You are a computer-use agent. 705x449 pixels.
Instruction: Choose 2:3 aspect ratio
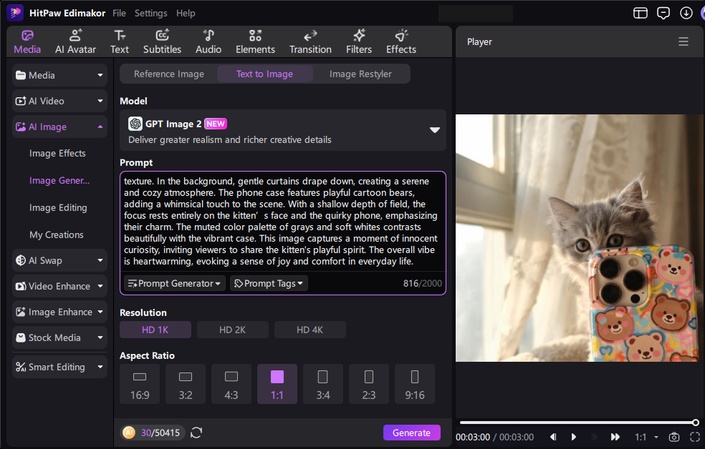(369, 384)
